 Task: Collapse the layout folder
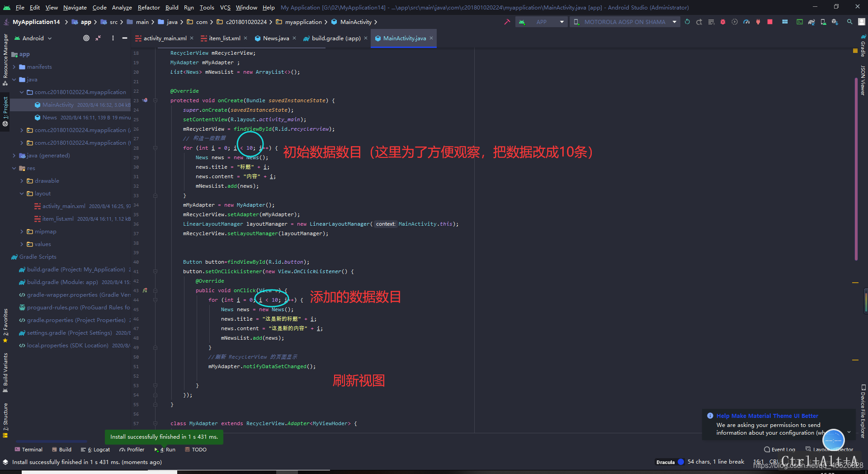(x=22, y=194)
